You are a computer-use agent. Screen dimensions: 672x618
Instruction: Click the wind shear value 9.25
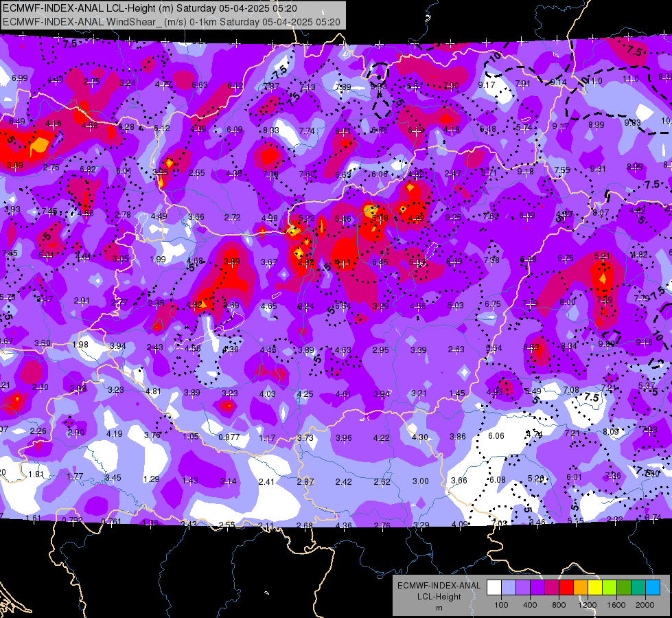pyautogui.click(x=453, y=218)
